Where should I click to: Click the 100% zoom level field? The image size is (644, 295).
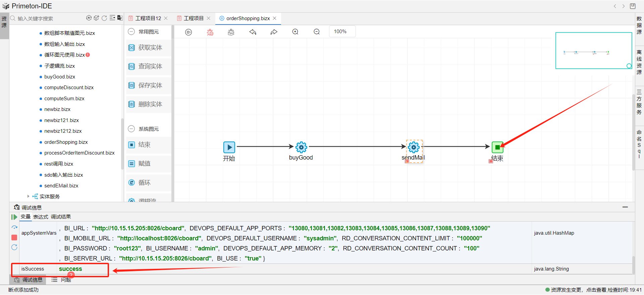[x=342, y=32]
